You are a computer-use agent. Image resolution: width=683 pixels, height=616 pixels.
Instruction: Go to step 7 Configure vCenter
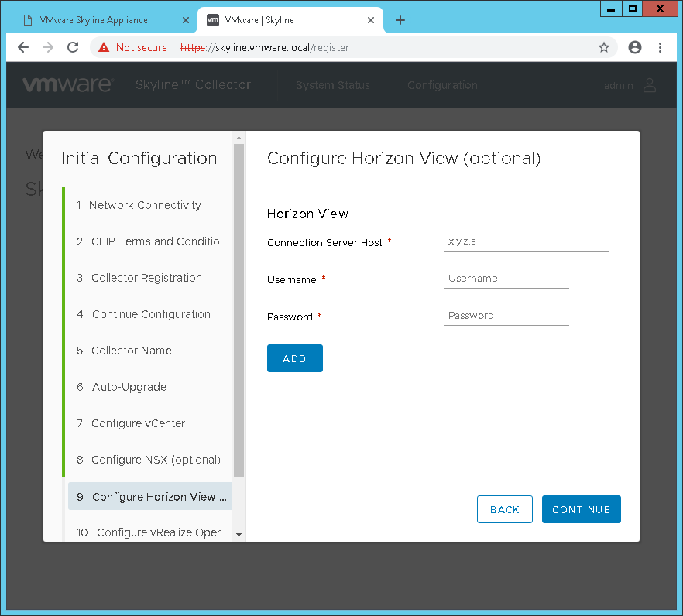pos(149,423)
